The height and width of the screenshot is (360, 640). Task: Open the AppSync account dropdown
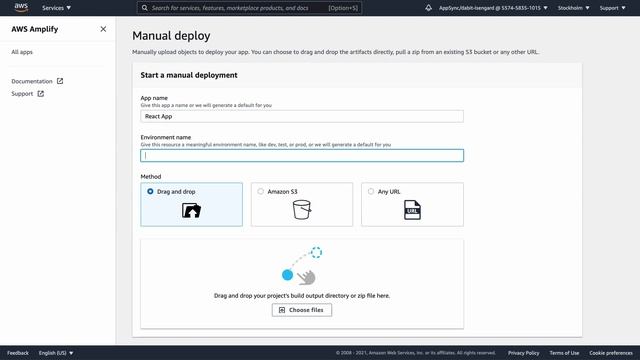[493, 8]
